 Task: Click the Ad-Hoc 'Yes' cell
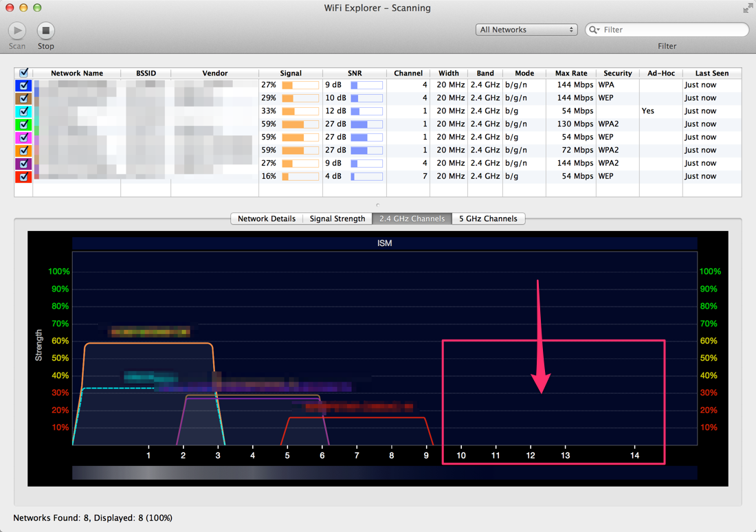[x=647, y=111]
